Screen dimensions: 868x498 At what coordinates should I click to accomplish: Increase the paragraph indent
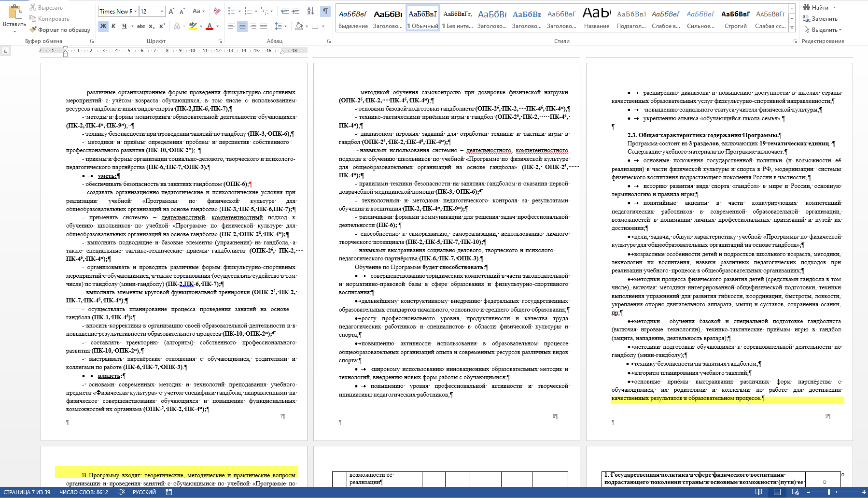click(296, 11)
